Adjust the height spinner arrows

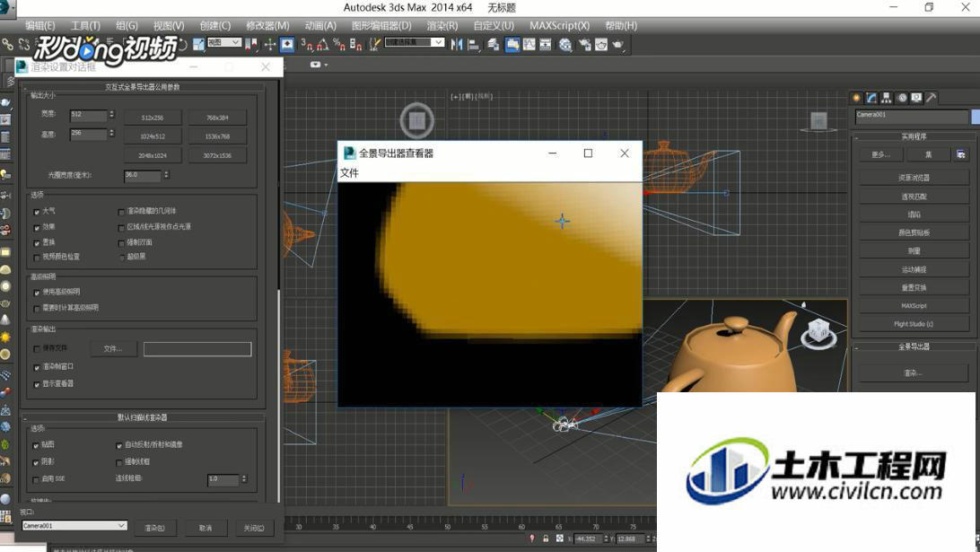(x=112, y=134)
